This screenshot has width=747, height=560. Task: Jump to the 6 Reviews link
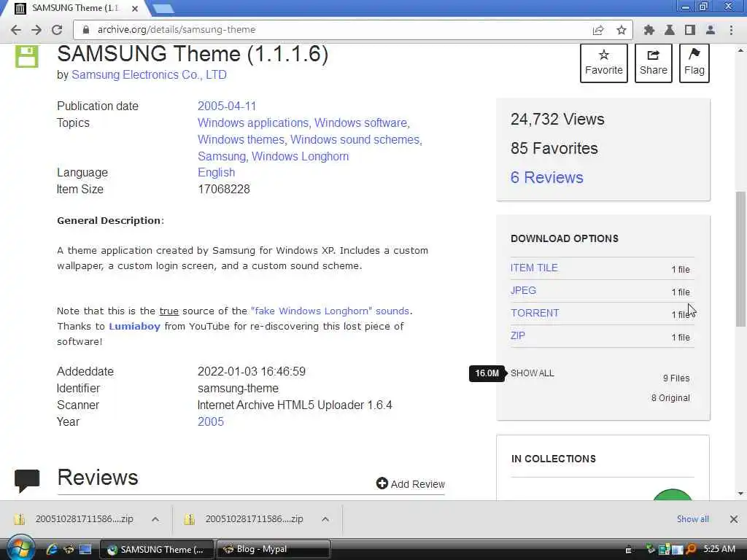click(x=547, y=177)
